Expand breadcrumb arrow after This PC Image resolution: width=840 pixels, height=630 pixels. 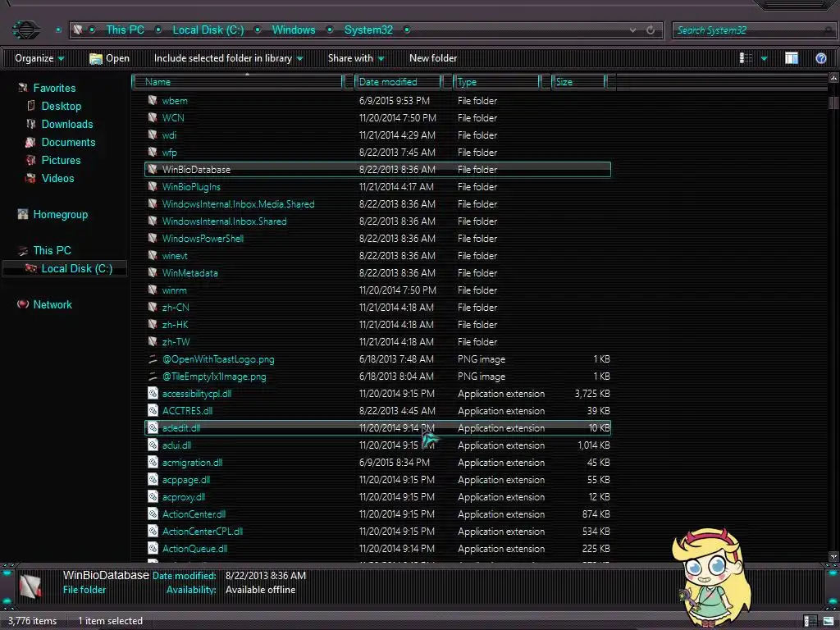(158, 30)
